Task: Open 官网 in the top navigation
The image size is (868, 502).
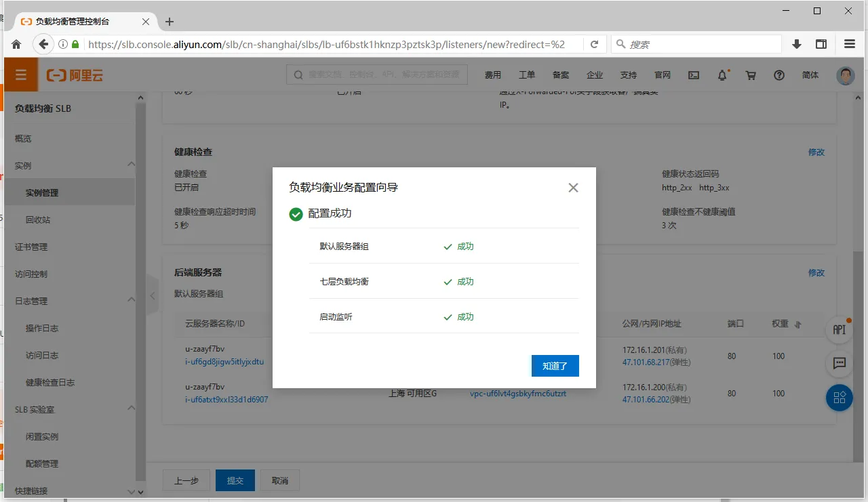Action: tap(663, 75)
